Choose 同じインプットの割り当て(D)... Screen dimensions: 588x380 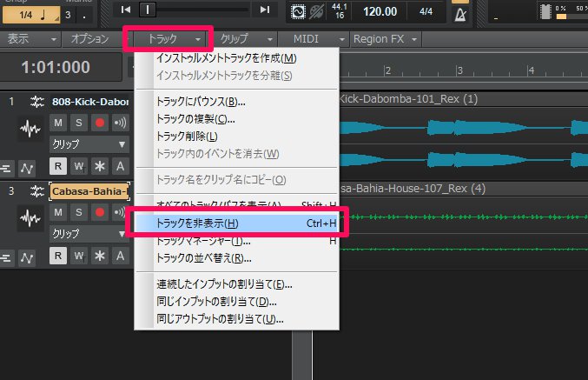click(x=236, y=302)
